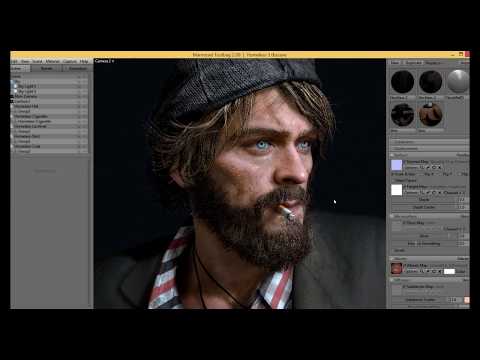
Task: Toggle the Flip X checkbox
Action: 428,174
